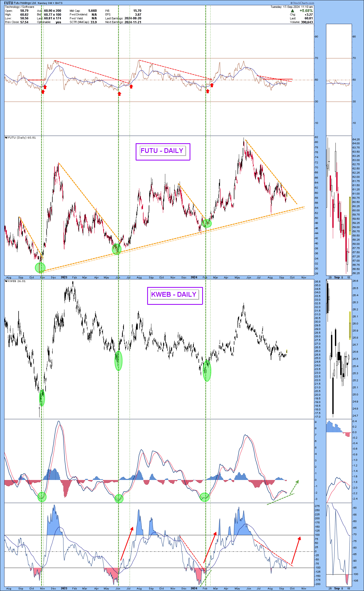Click the first red arrow on the RSI panel
The width and height of the screenshot is (364, 591).
43,91
